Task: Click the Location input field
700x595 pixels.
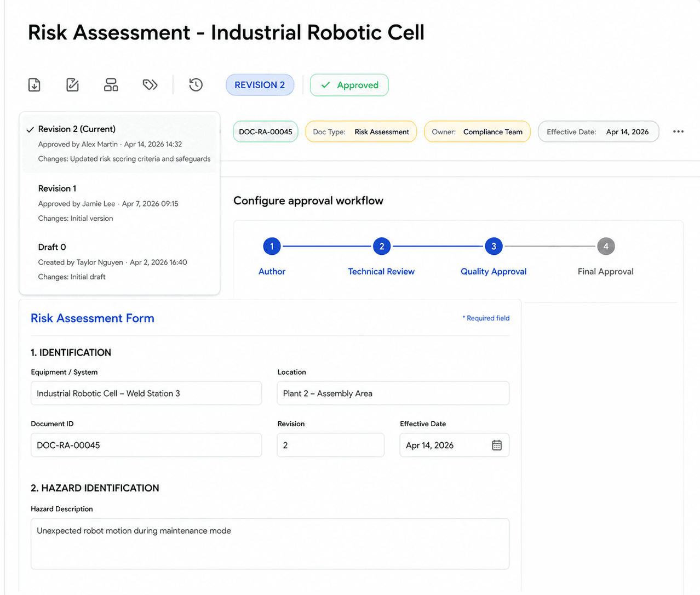Action: [x=393, y=393]
